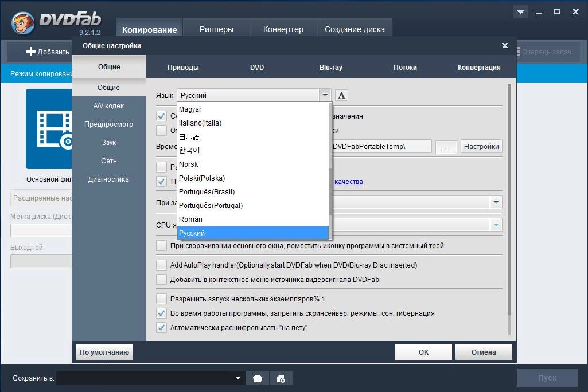Open the При за... dropdown arrow

click(x=496, y=202)
